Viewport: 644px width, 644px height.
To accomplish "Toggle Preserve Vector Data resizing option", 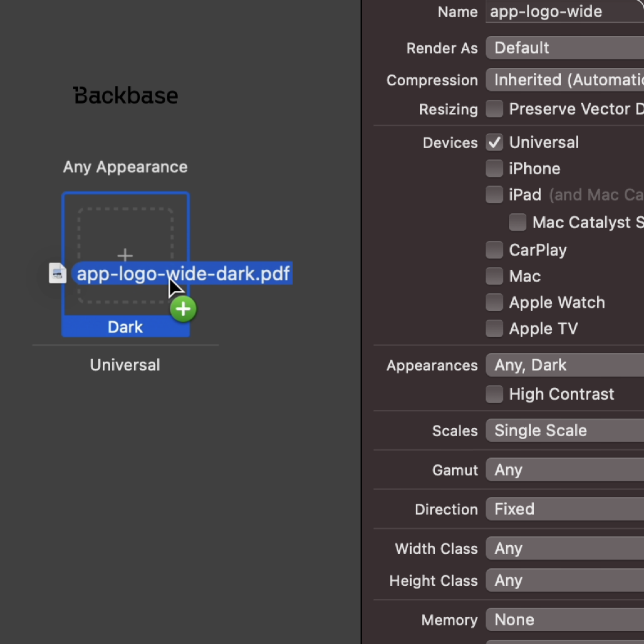I will (x=494, y=109).
